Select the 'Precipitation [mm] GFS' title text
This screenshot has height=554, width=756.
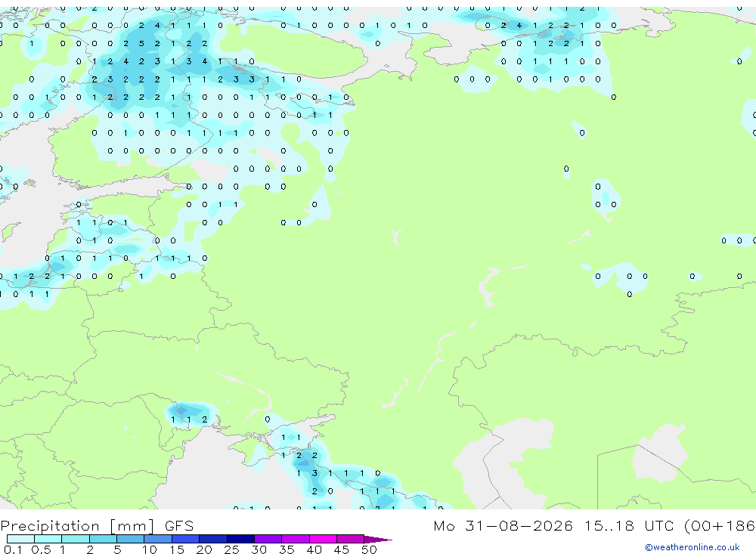coord(98,525)
